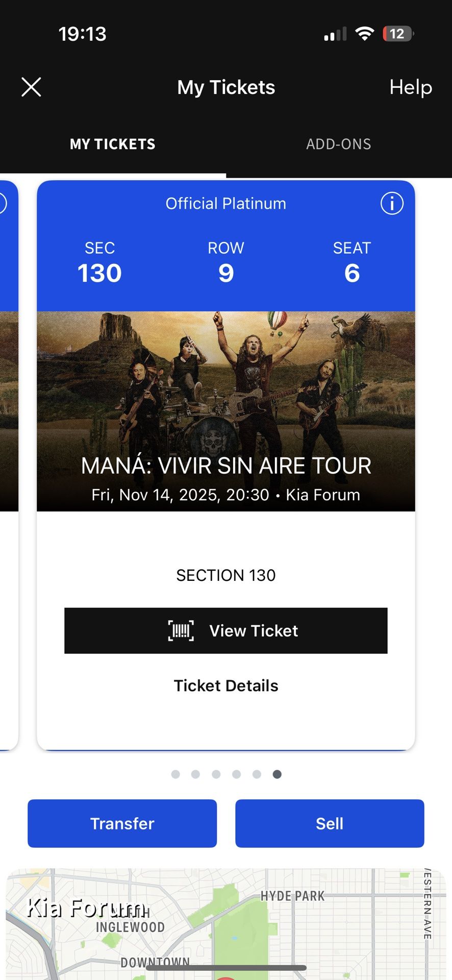Switch to the ADD-ONS tab
The width and height of the screenshot is (452, 980).
(338, 144)
